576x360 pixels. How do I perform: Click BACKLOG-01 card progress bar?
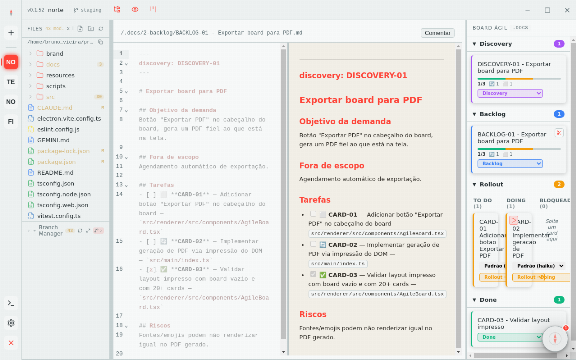(x=519, y=149)
